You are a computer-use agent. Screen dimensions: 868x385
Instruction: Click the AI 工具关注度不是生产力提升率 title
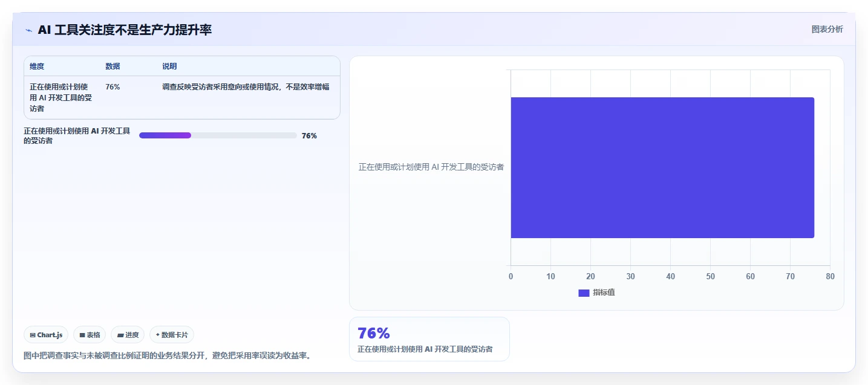125,30
